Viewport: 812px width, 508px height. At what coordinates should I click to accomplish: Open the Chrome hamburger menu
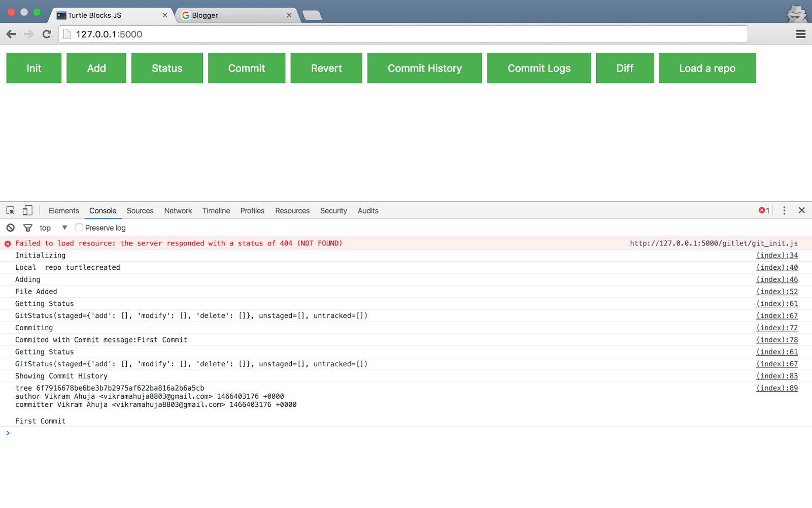tap(801, 34)
